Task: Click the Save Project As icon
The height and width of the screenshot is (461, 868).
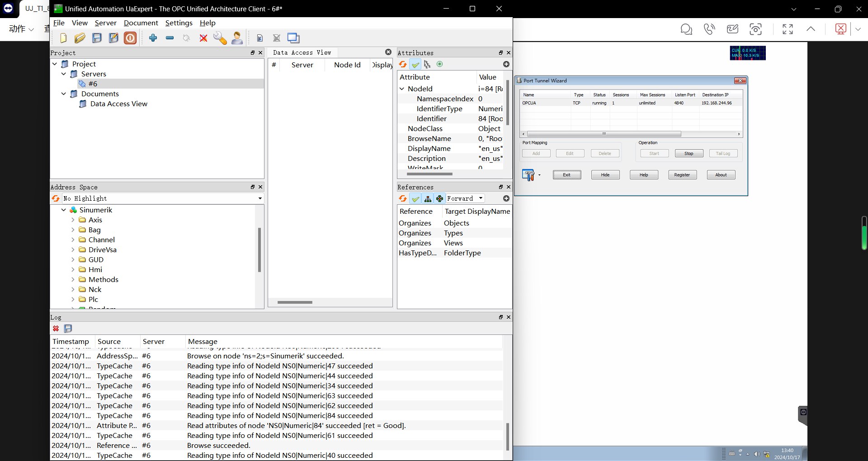Action: [x=113, y=38]
